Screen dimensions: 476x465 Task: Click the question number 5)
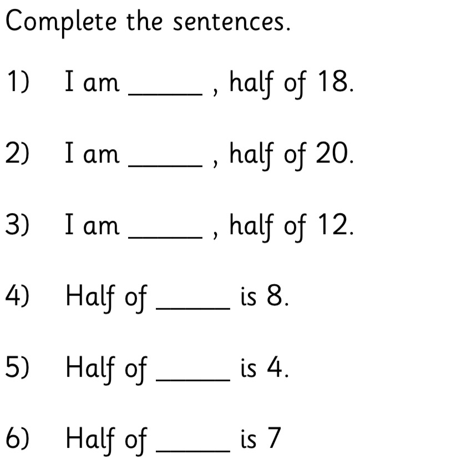17,367
